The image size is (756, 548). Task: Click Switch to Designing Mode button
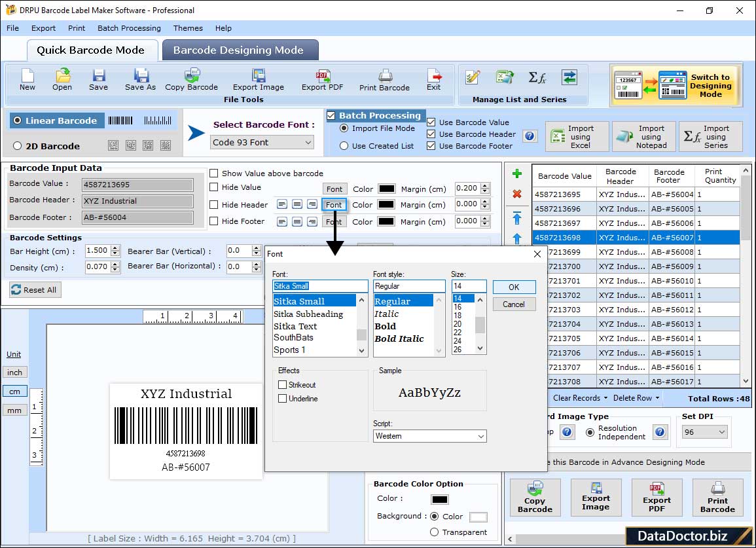(x=675, y=85)
